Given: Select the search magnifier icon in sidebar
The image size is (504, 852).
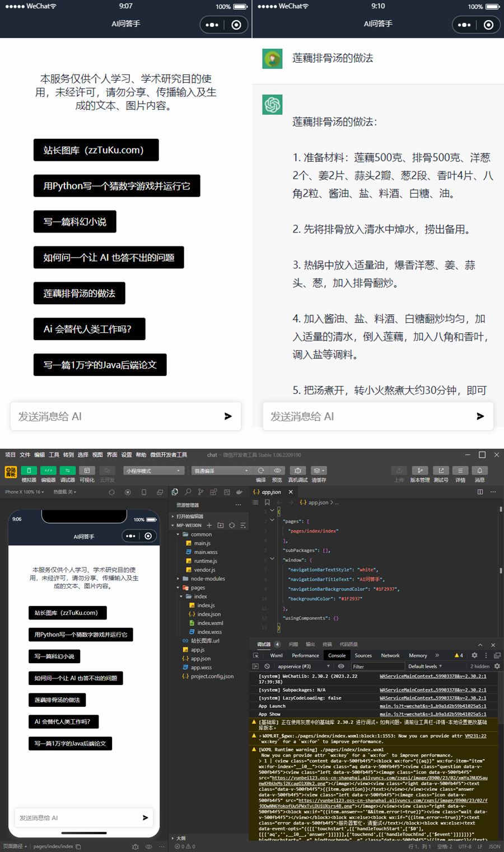Looking at the screenshot, I should (188, 492).
